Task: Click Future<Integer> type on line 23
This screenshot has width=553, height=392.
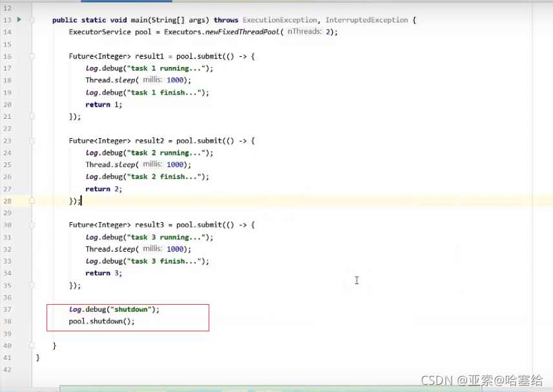Action: [99, 141]
